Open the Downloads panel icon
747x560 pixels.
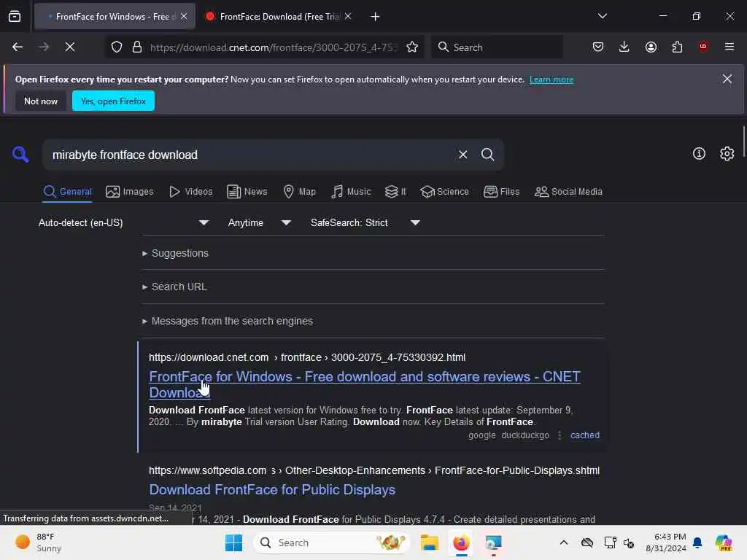point(624,47)
